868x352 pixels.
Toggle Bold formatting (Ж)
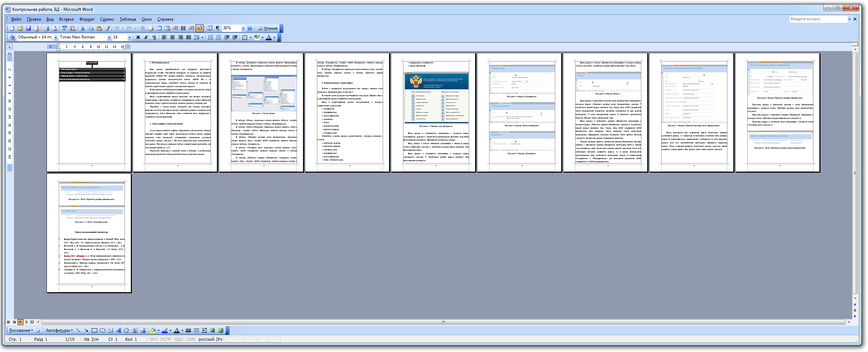(x=138, y=37)
